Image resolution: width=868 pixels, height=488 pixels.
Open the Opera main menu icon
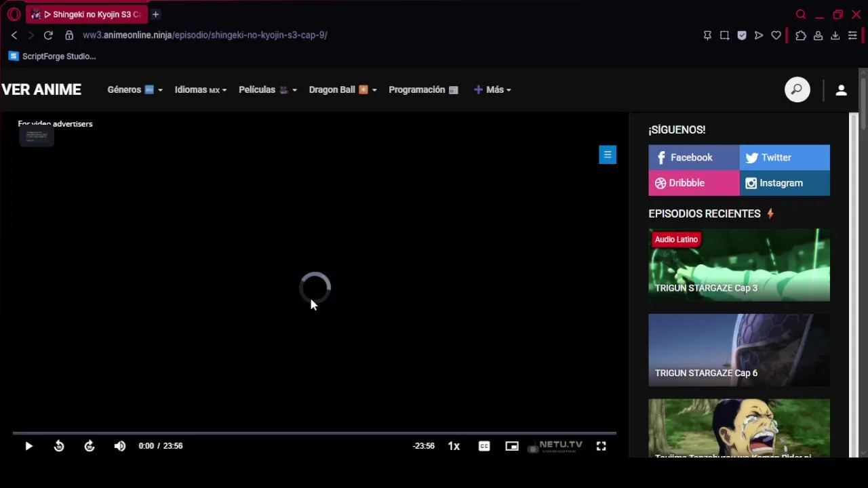point(14,14)
